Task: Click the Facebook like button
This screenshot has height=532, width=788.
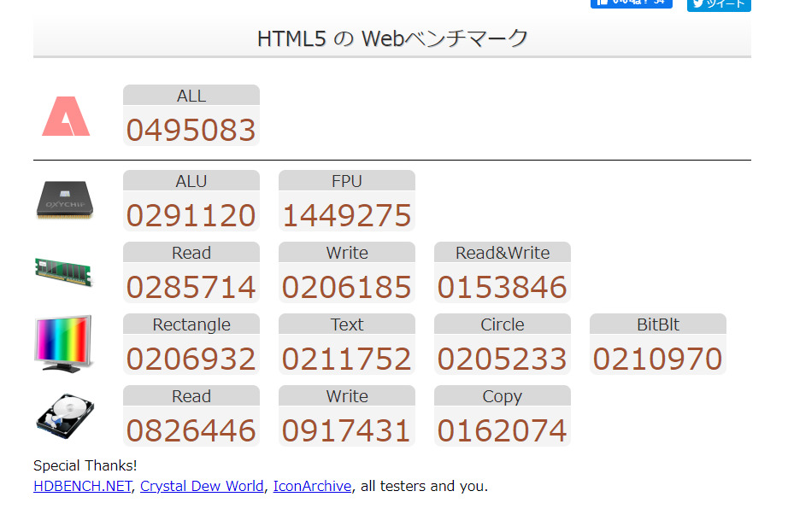Action: [x=631, y=3]
